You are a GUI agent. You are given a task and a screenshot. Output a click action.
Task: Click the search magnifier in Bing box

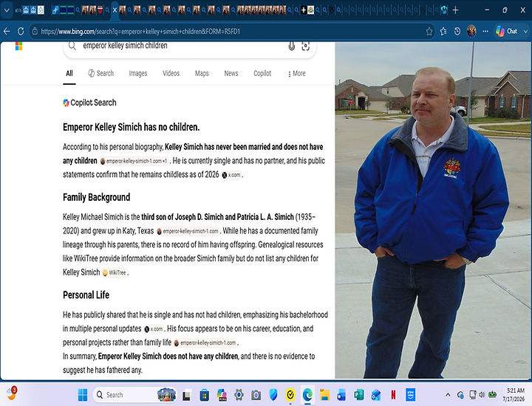click(x=72, y=46)
